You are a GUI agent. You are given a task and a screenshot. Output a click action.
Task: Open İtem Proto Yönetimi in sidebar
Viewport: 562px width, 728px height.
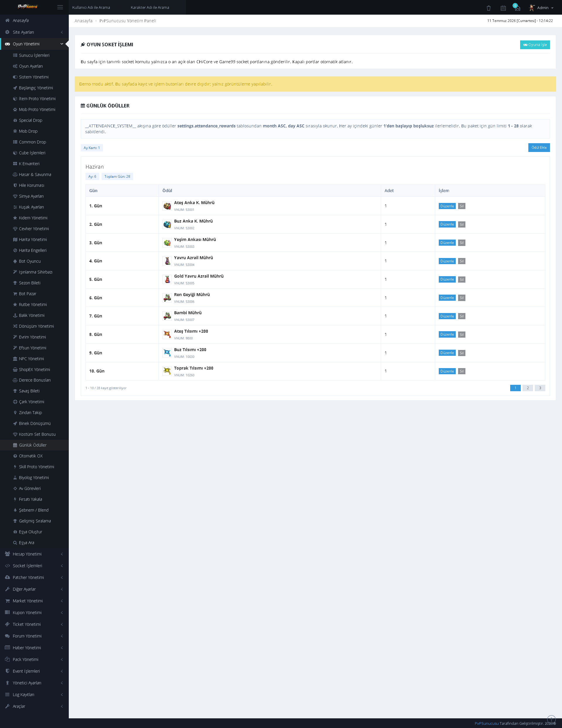[34, 99]
